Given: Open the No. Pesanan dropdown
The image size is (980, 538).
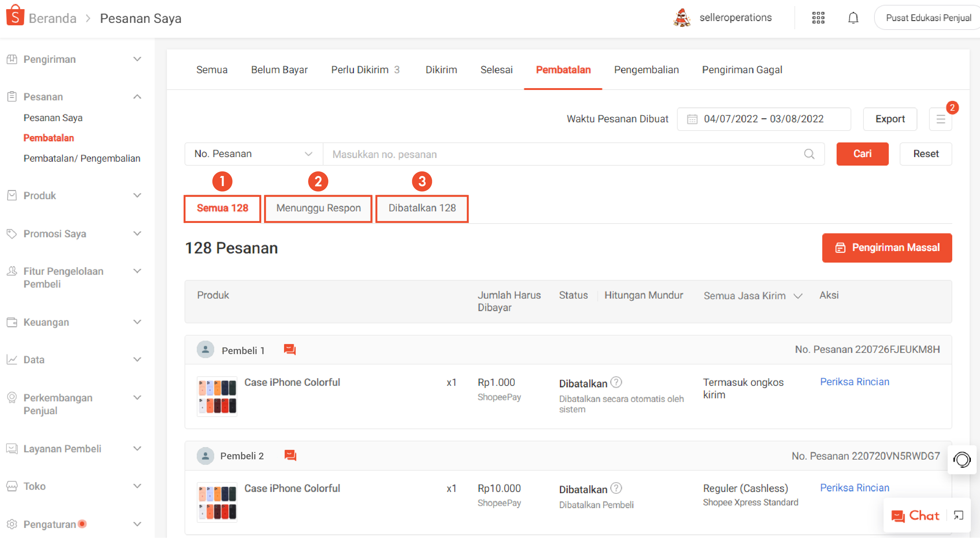Looking at the screenshot, I should click(253, 154).
